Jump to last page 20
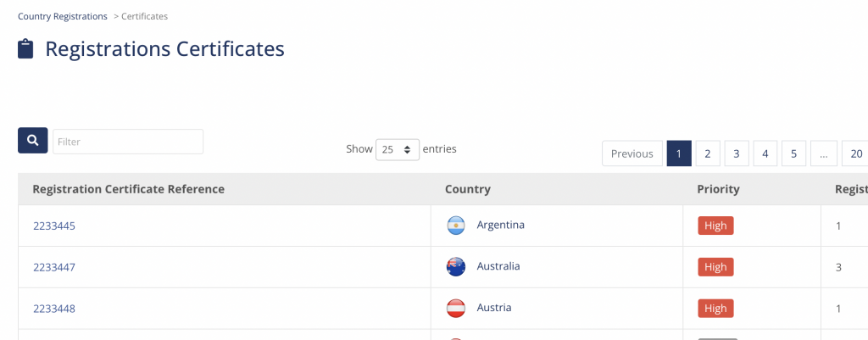Viewport: 868px width, 340px height. coord(856,153)
